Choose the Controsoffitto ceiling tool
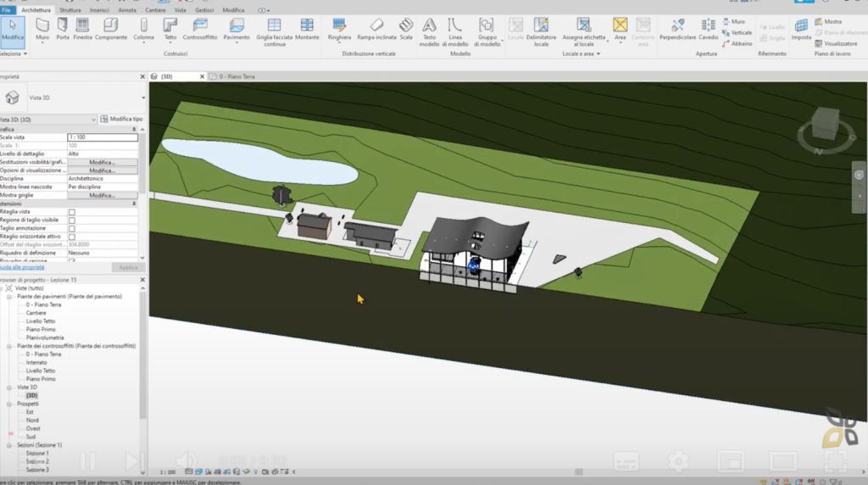This screenshot has height=485, width=868. click(x=200, y=29)
